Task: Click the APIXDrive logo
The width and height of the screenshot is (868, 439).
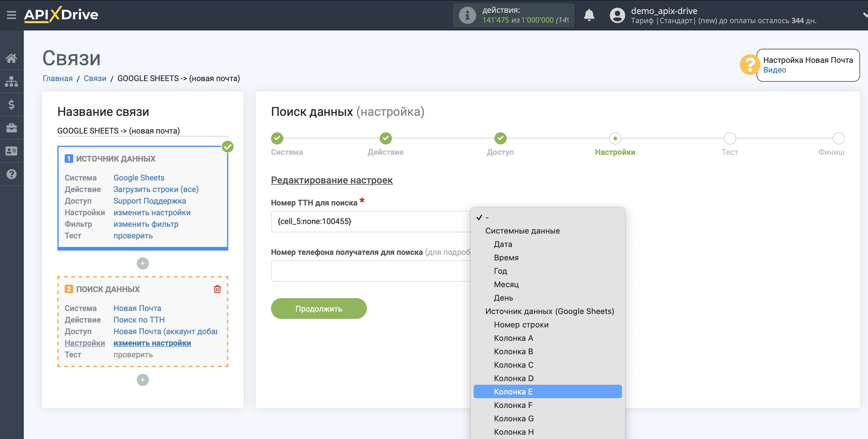Action: (x=61, y=15)
